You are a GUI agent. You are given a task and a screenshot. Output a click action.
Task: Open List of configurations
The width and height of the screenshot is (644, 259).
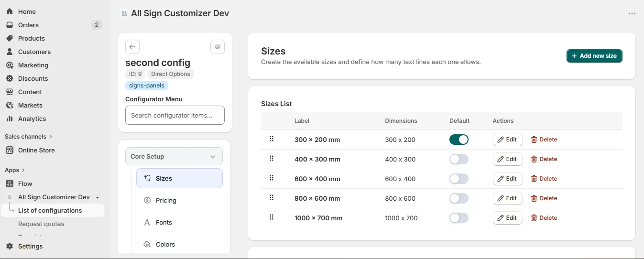tap(52, 210)
